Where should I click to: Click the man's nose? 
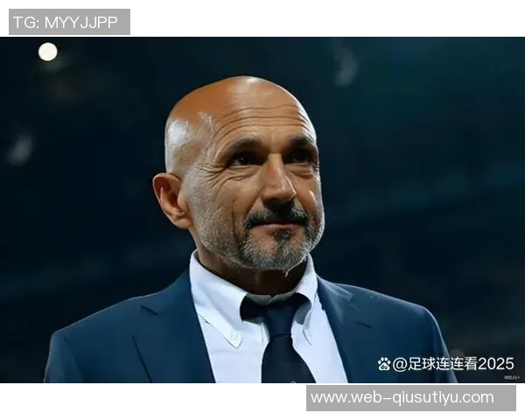(280, 187)
